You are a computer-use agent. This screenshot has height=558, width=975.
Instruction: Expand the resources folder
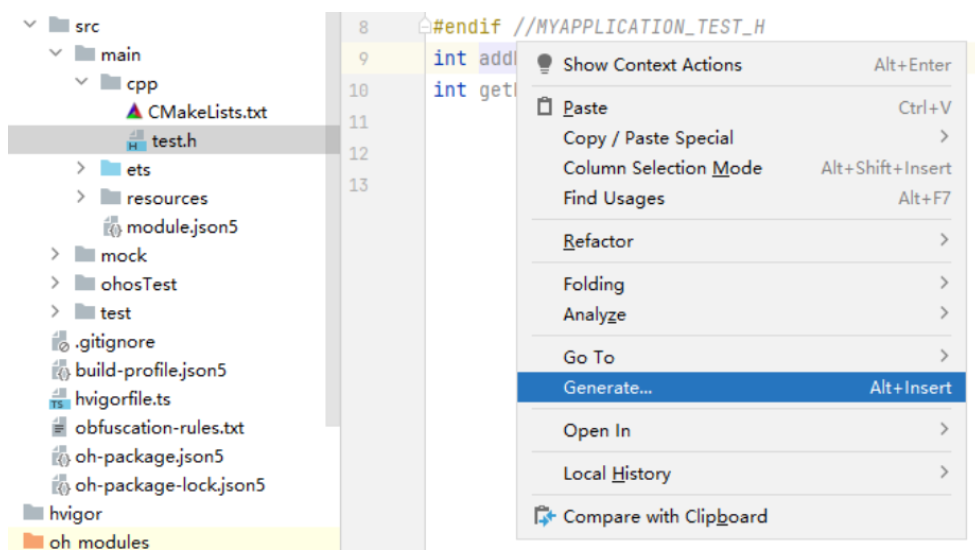(82, 198)
